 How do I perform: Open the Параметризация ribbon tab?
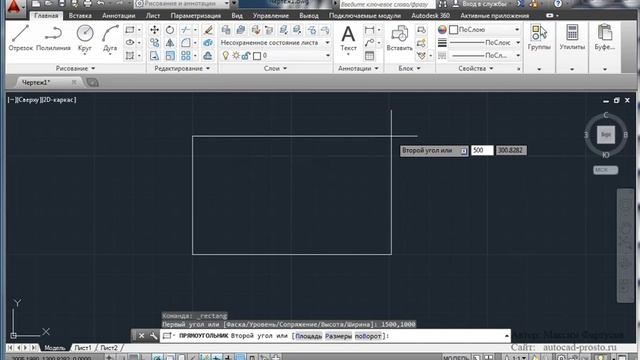click(x=196, y=16)
